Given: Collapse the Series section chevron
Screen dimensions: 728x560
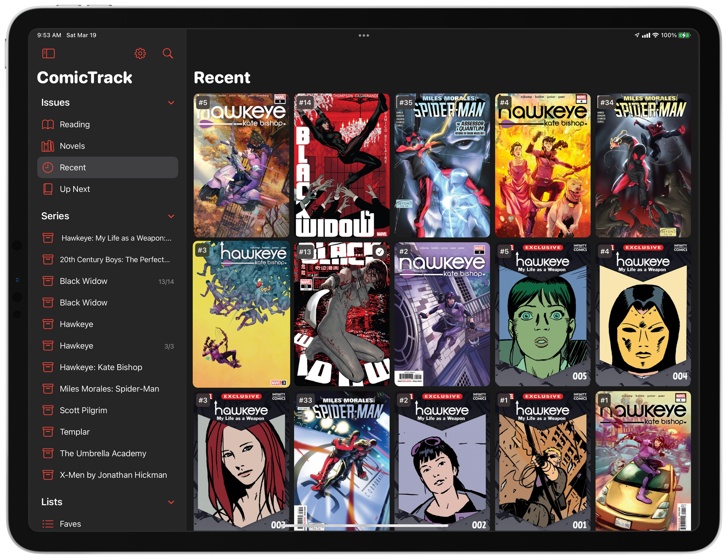Looking at the screenshot, I should point(171,216).
